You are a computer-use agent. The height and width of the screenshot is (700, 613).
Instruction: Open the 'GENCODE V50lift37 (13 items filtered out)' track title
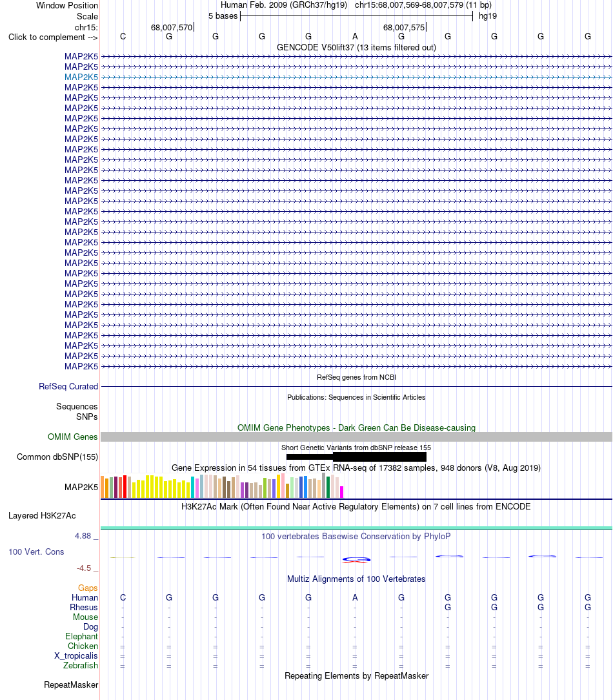click(x=356, y=47)
